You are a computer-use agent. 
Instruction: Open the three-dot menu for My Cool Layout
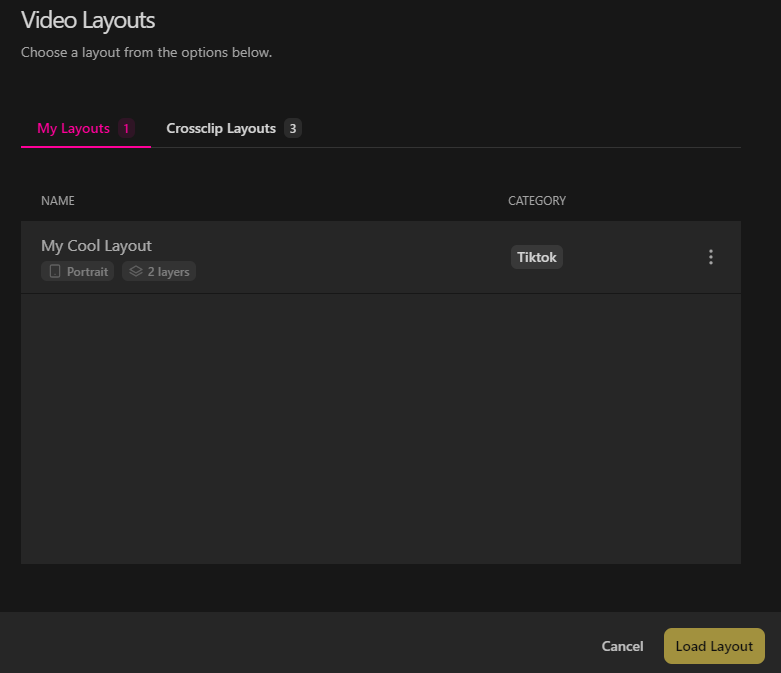pyautogui.click(x=711, y=257)
